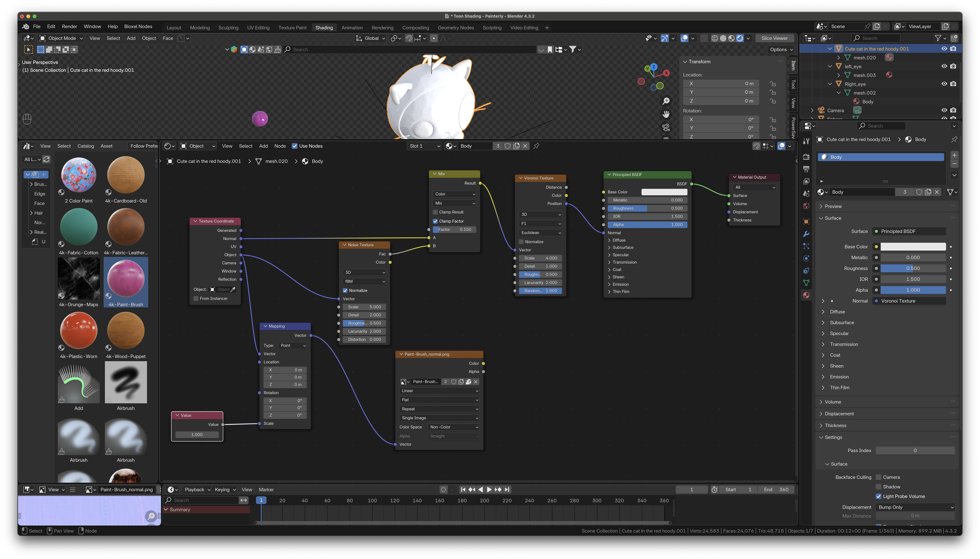Open the Render properties tab
This screenshot has width=980, height=559.
click(806, 157)
